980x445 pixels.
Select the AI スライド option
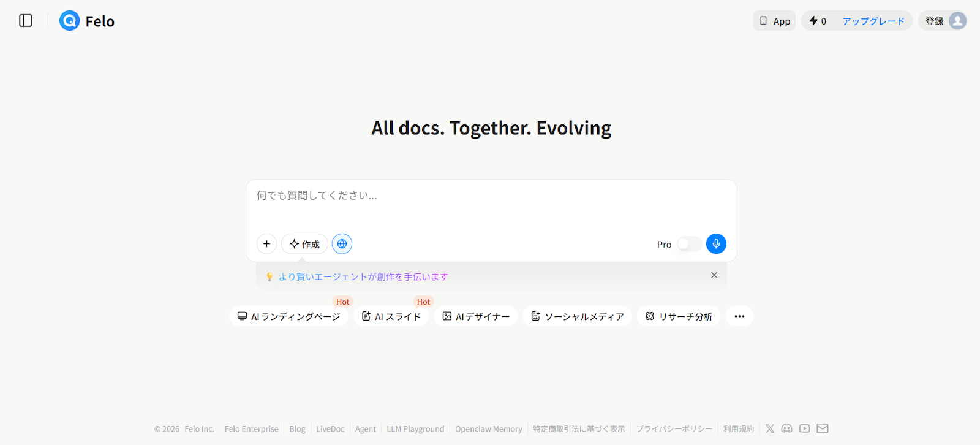[x=391, y=316]
